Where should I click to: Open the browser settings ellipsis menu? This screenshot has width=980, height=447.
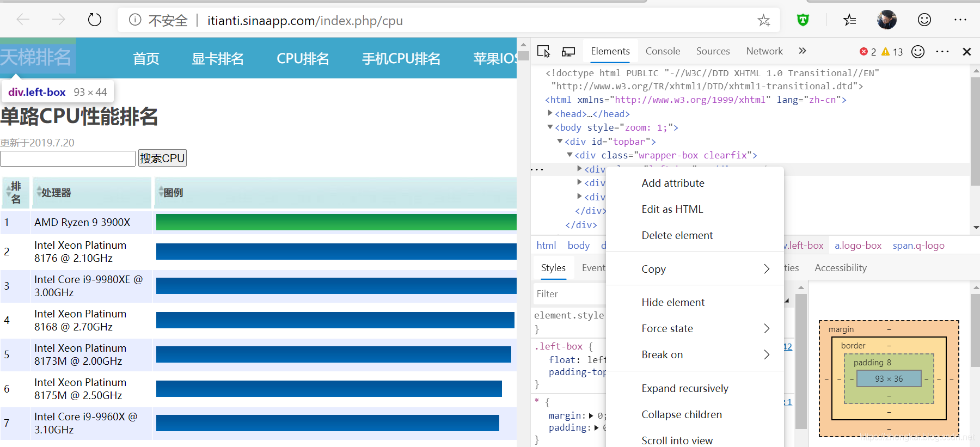point(960,20)
